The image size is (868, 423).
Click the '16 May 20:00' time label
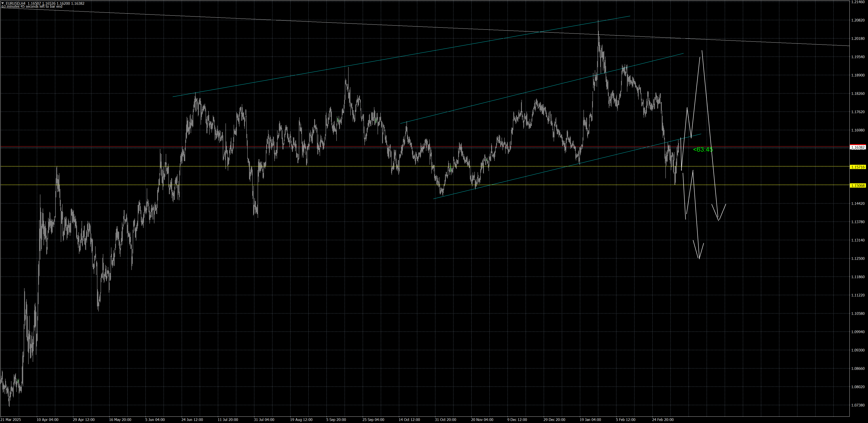pos(120,420)
